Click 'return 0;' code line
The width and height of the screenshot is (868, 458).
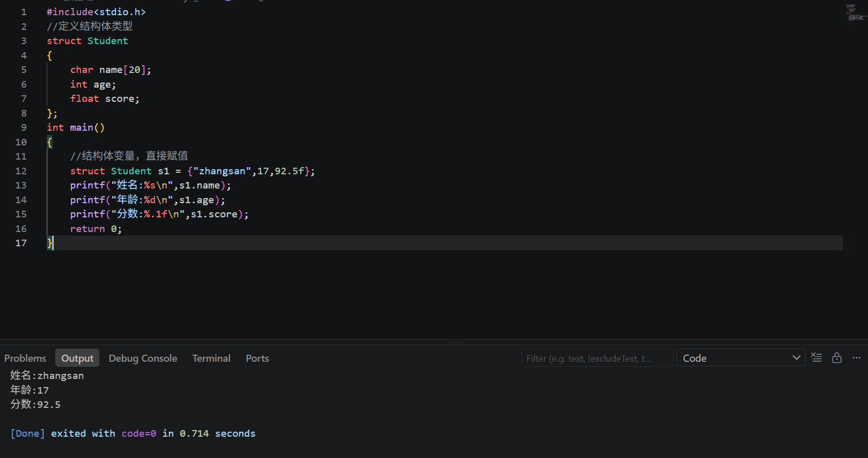(x=96, y=228)
